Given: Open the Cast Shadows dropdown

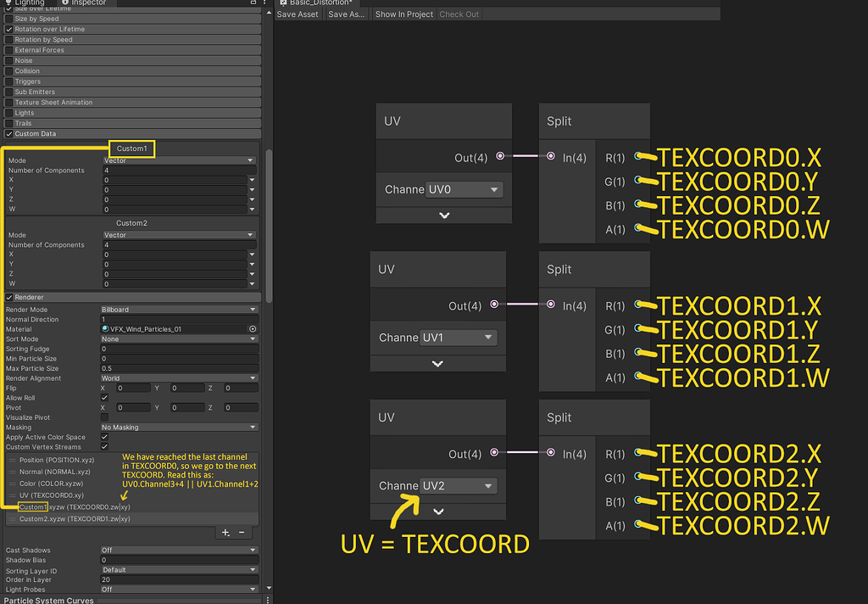Looking at the screenshot, I should (178, 549).
